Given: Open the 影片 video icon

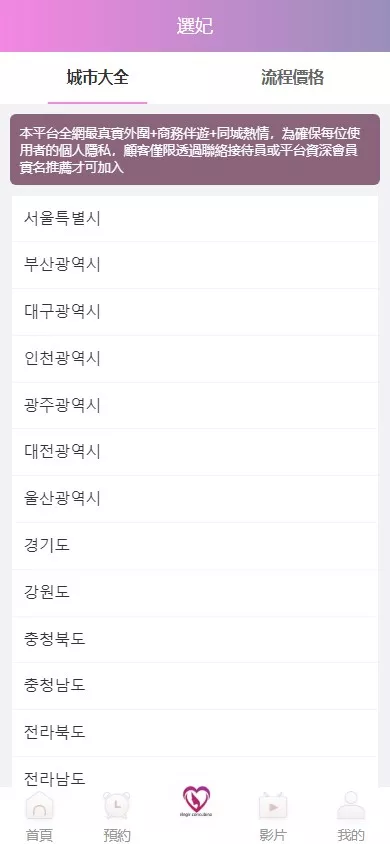Looking at the screenshot, I should 273,806.
